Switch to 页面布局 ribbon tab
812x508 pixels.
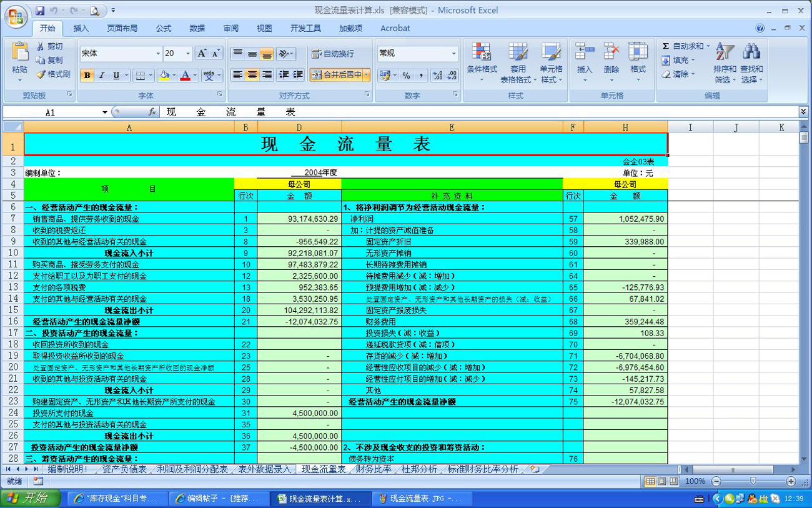[122, 28]
